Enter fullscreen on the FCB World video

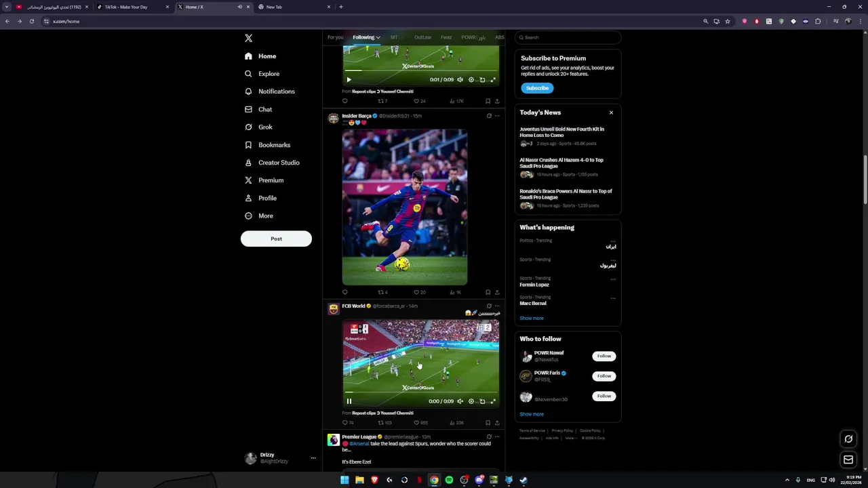[x=493, y=401]
